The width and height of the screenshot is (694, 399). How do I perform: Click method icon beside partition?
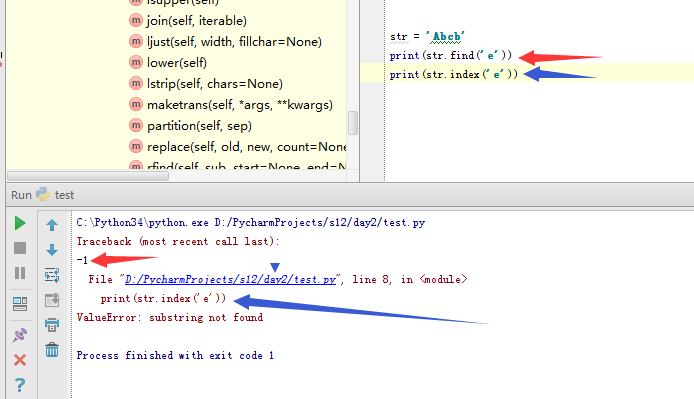click(x=136, y=125)
